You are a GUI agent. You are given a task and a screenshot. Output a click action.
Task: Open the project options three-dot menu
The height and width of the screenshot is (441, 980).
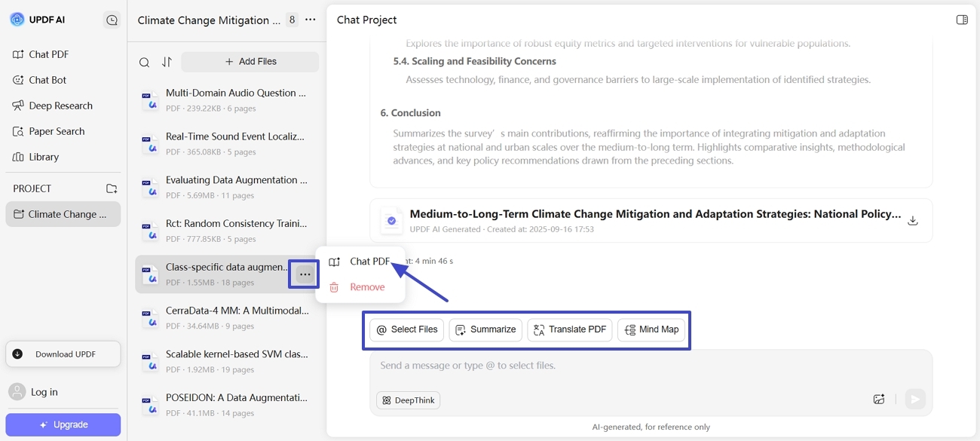click(x=311, y=20)
